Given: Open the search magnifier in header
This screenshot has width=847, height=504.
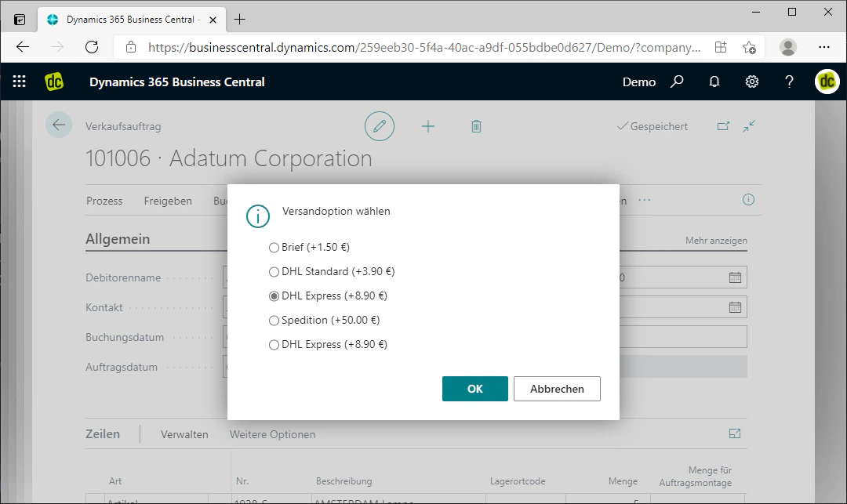Looking at the screenshot, I should (x=677, y=82).
